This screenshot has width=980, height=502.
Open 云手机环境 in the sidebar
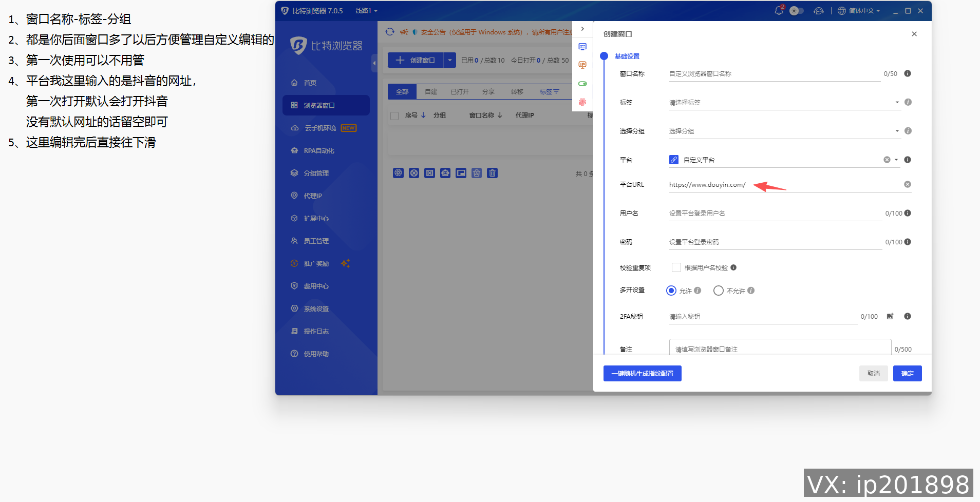(326, 128)
